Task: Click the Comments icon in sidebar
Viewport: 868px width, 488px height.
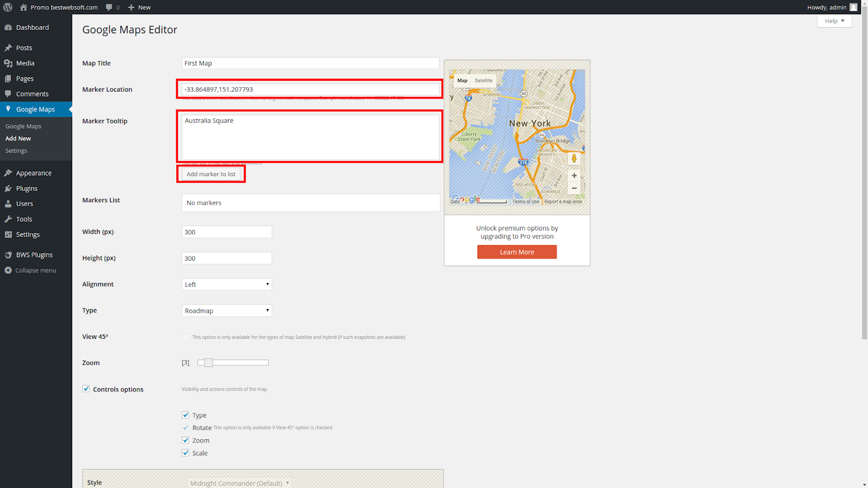Action: pos(8,94)
